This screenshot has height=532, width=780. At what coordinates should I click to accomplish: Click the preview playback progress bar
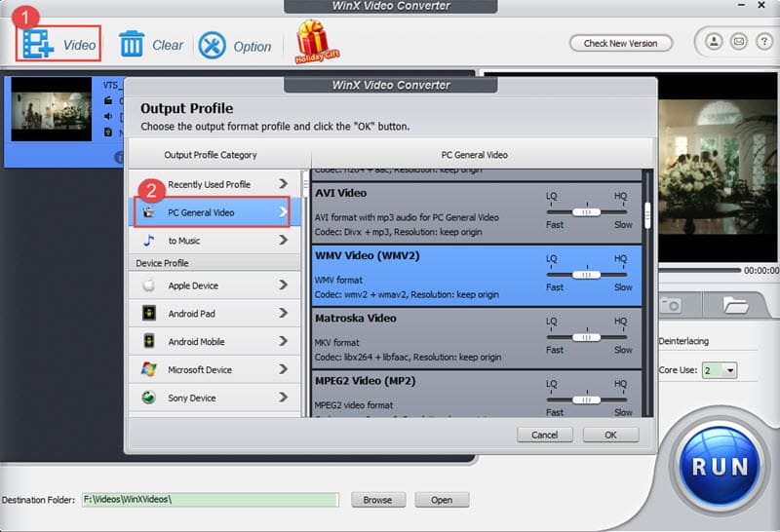pyautogui.click(x=699, y=270)
